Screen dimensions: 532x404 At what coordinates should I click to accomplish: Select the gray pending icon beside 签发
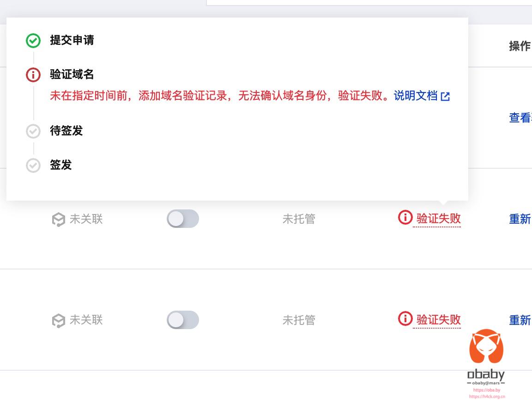(x=33, y=165)
